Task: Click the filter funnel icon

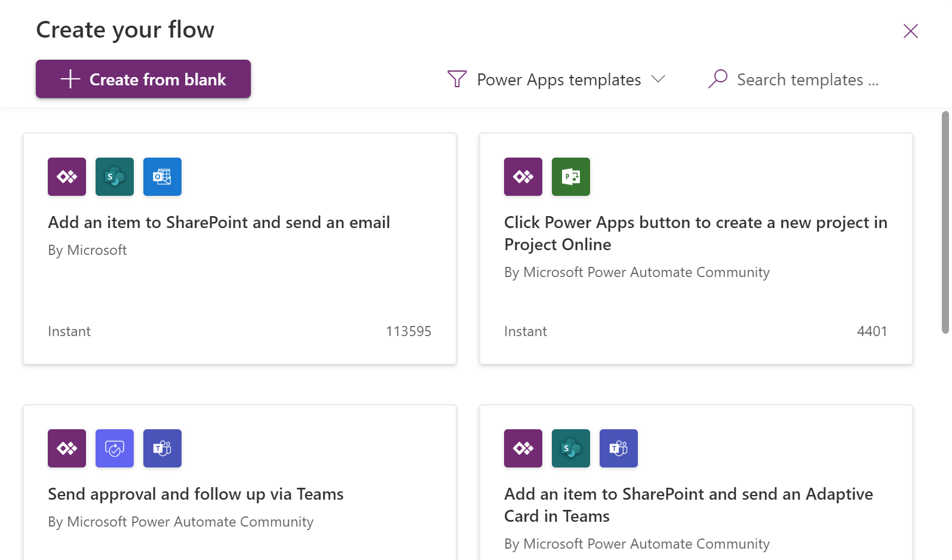Action: point(457,79)
